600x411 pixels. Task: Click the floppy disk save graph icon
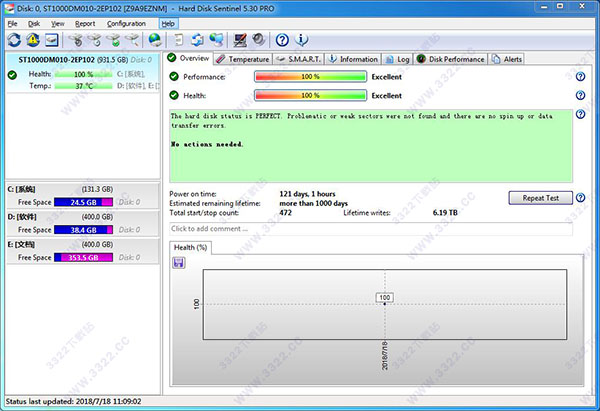tap(179, 263)
